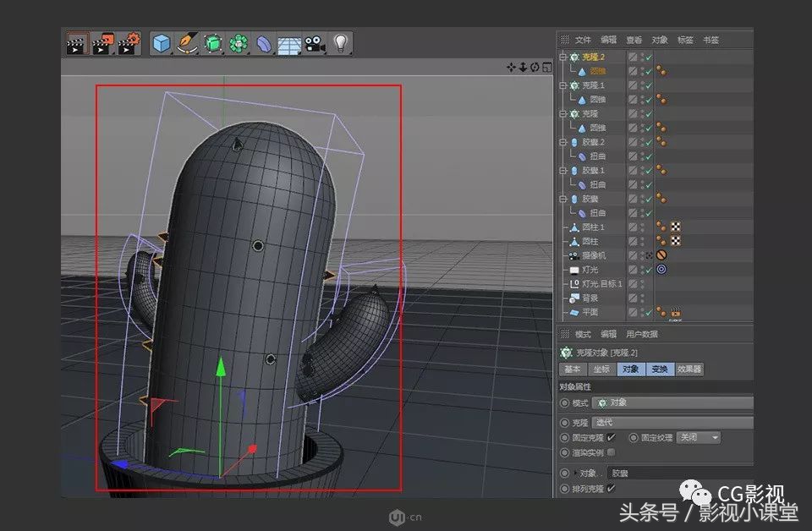Click the 效果器 tab button
This screenshot has width=812, height=531.
point(690,369)
